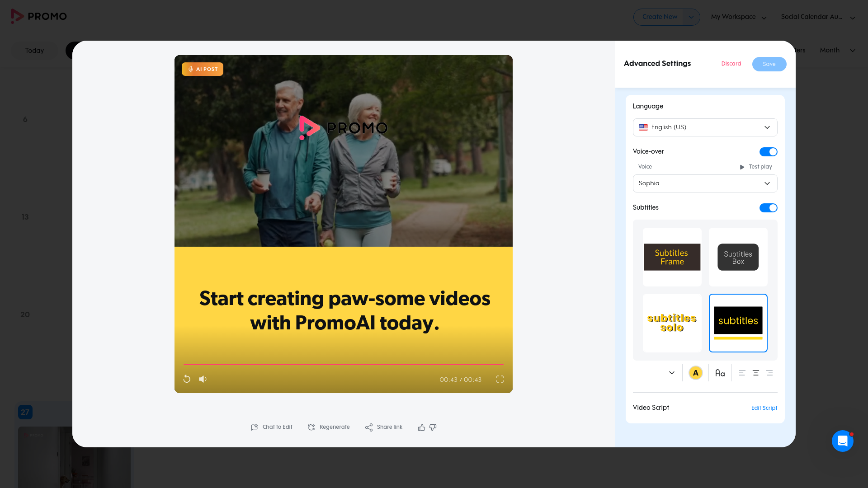Open the font style Aa option
The width and height of the screenshot is (868, 488).
click(x=720, y=373)
